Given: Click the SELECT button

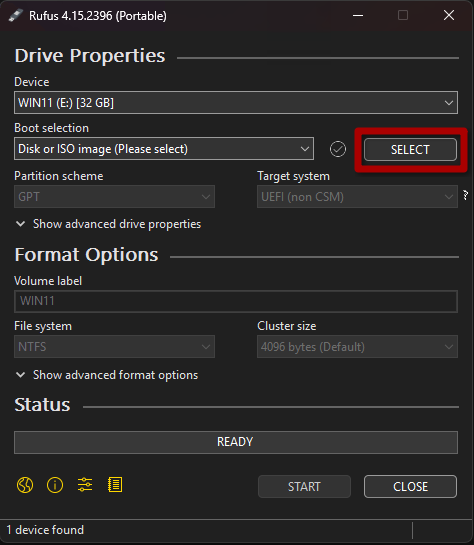Looking at the screenshot, I should [x=410, y=149].
